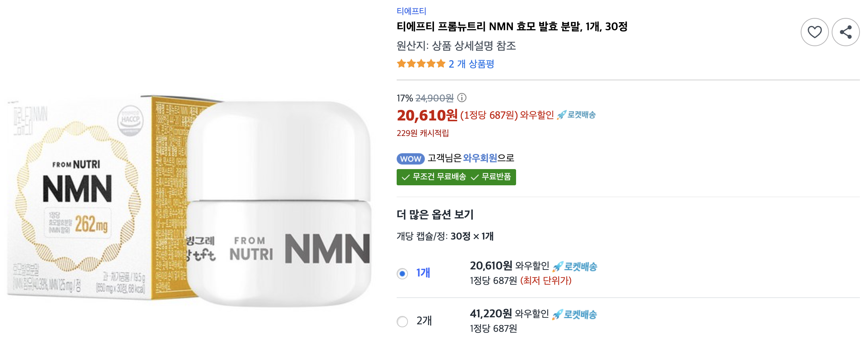The width and height of the screenshot is (868, 341).
Task: Click the checkmark on the 무조건 무료배송 badge
Action: [x=405, y=178]
